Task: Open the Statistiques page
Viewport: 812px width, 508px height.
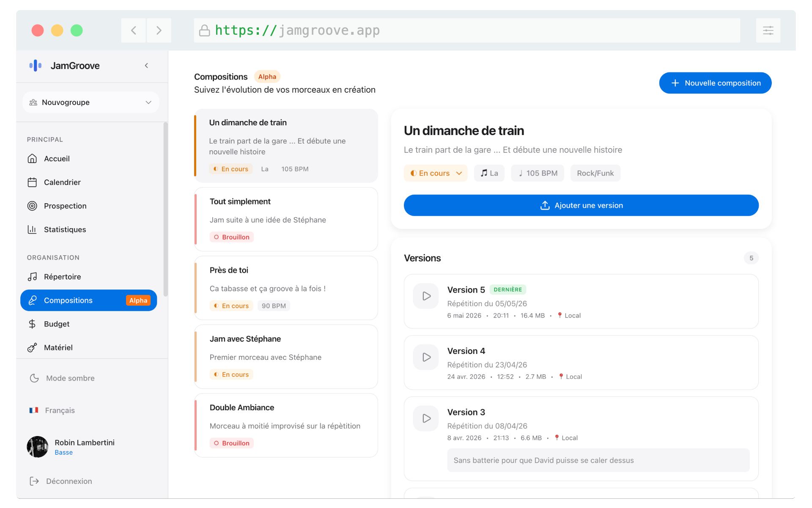Action: 88,229
